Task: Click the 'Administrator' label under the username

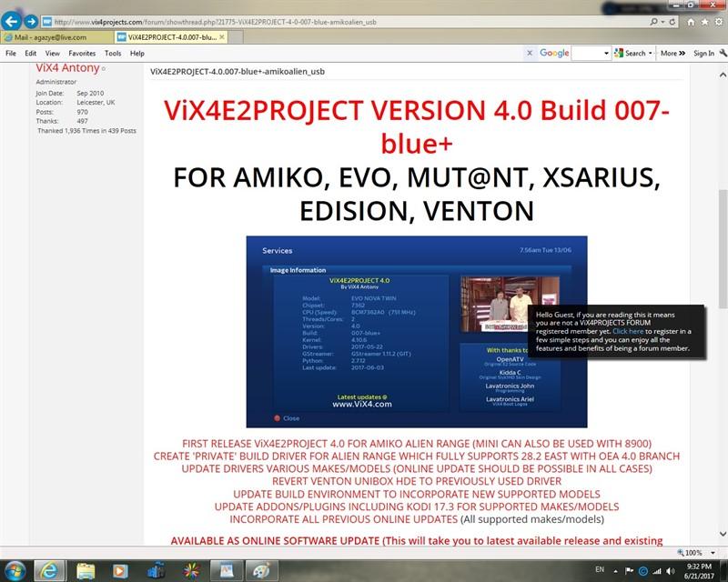Action: 56,82
